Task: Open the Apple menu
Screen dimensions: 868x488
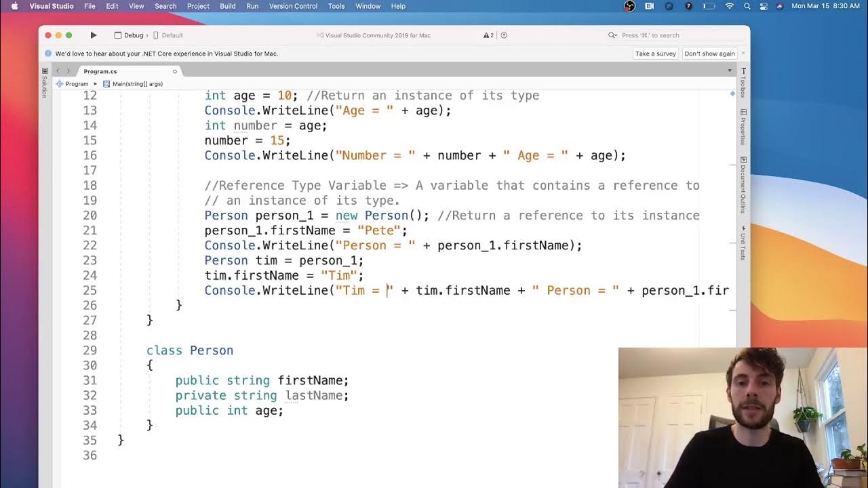Action: 14,6
